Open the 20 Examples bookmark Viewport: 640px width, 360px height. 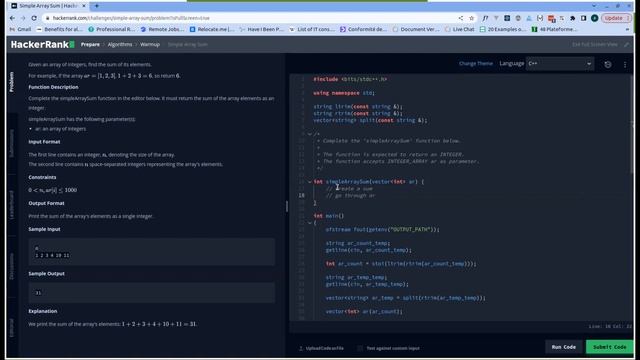pyautogui.click(x=503, y=29)
